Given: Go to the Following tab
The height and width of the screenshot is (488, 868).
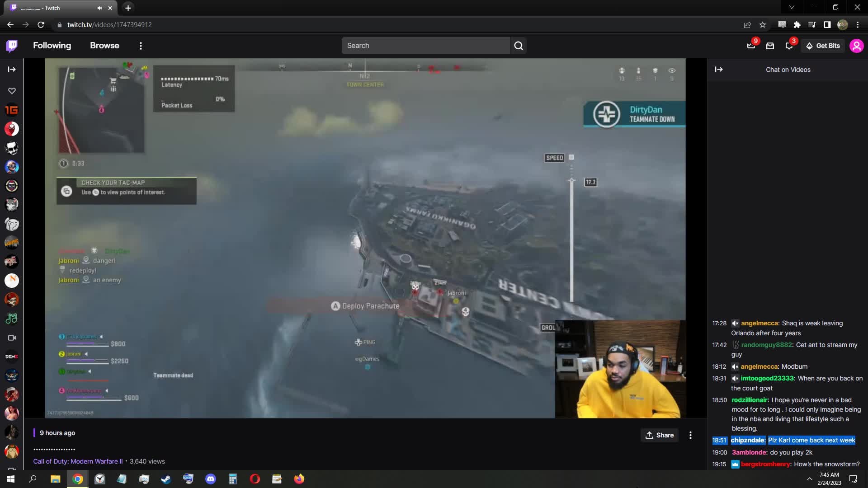Looking at the screenshot, I should point(52,46).
